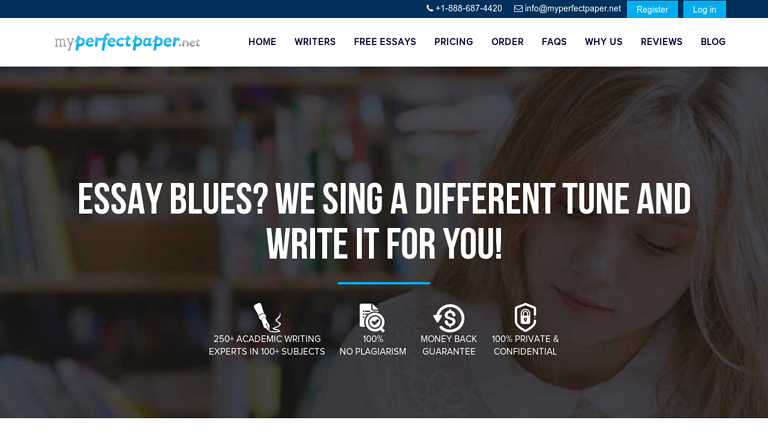This screenshot has height=432, width=768.
Task: Click the no plagiarism document check icon
Action: click(x=372, y=317)
